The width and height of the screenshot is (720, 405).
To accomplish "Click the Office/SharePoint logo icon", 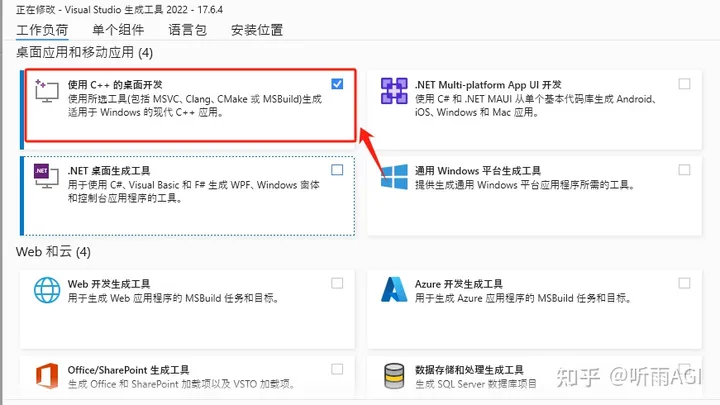I will [x=47, y=376].
